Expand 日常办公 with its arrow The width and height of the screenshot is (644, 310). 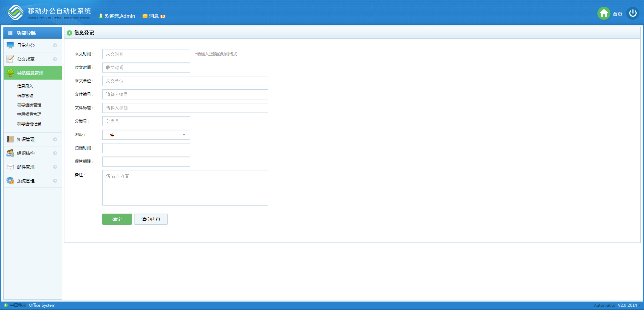(55, 45)
